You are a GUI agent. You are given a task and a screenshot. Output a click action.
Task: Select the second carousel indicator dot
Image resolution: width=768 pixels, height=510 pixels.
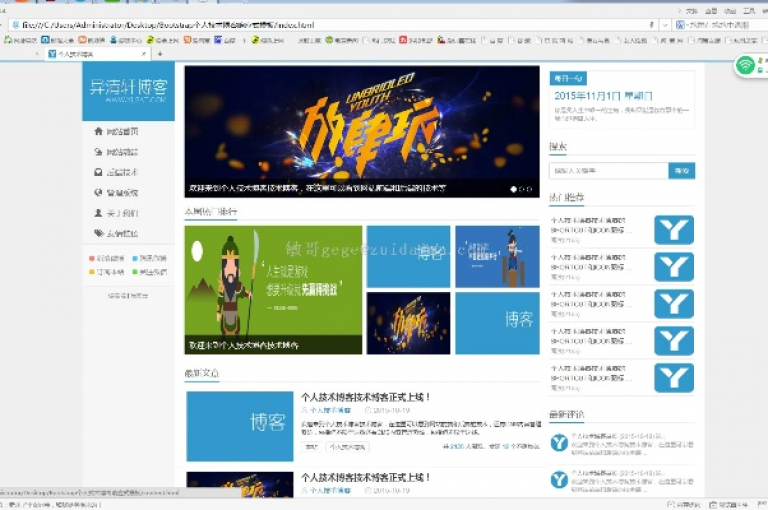(522, 189)
